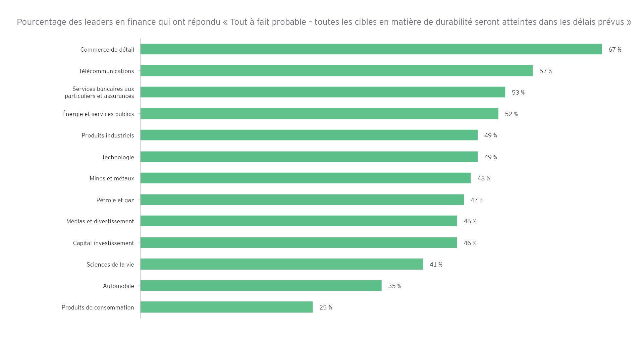
Task: Select the Services bancaires aux particuliers bar
Action: coord(323,92)
